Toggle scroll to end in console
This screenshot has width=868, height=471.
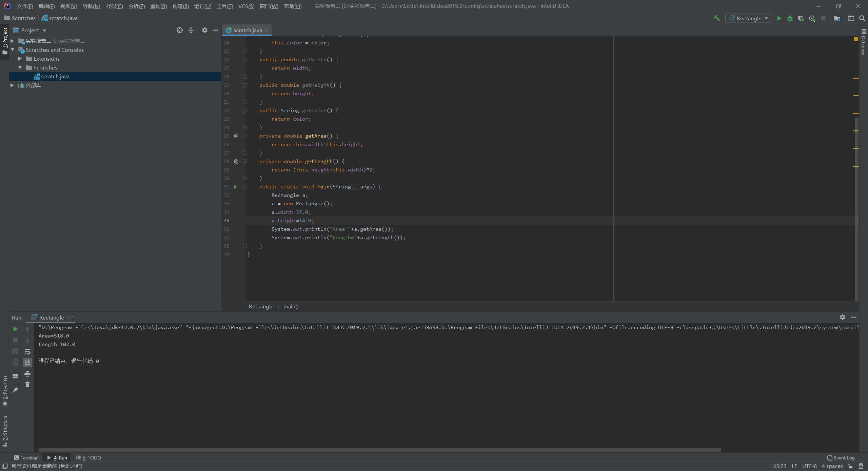click(x=27, y=362)
